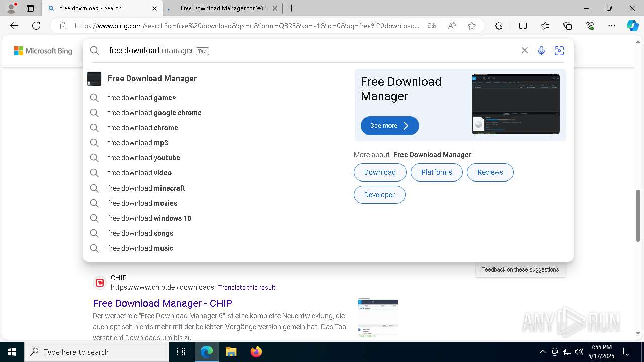Image resolution: width=644 pixels, height=362 pixels.
Task: Open File Explorer from the taskbar
Action: point(231,352)
